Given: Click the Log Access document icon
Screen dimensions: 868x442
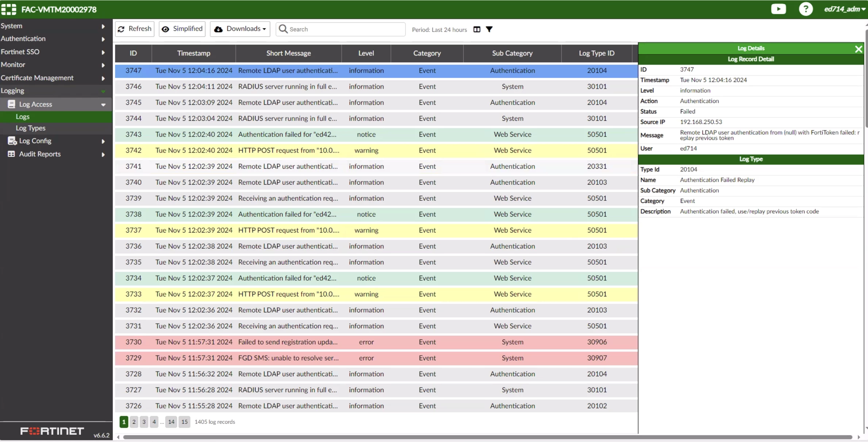Looking at the screenshot, I should pos(11,104).
